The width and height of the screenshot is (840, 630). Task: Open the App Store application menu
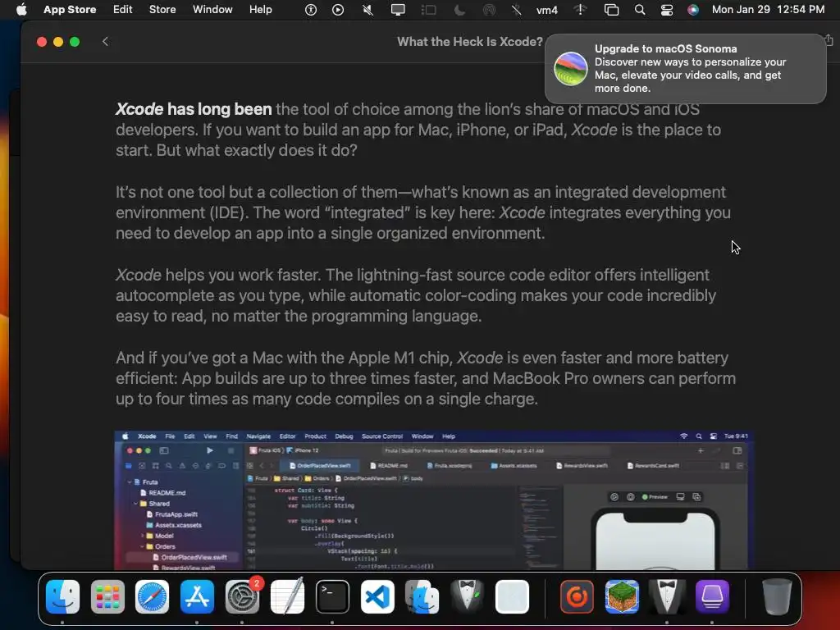pyautogui.click(x=70, y=10)
